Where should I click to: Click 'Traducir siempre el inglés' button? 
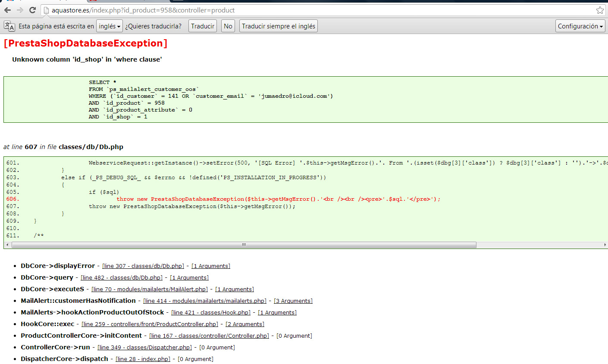(x=279, y=26)
